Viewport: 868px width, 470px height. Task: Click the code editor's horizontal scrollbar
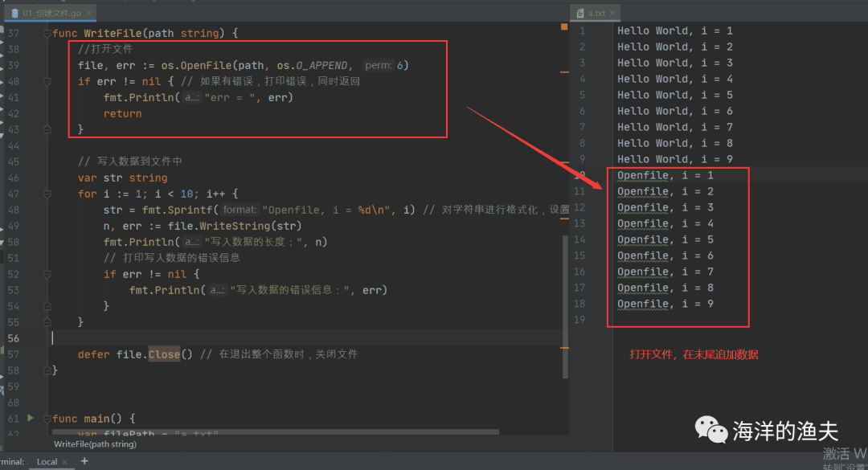[276, 431]
